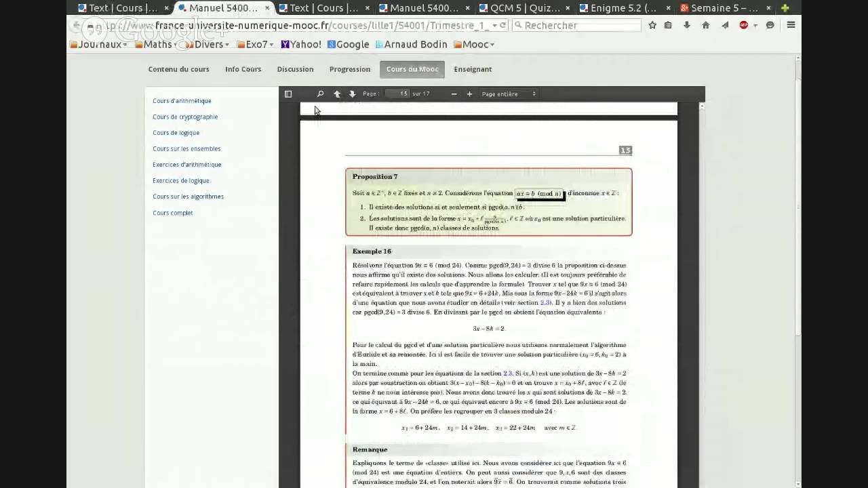The width and height of the screenshot is (868, 488).
Task: Zoom in with the plus button
Action: (x=469, y=94)
